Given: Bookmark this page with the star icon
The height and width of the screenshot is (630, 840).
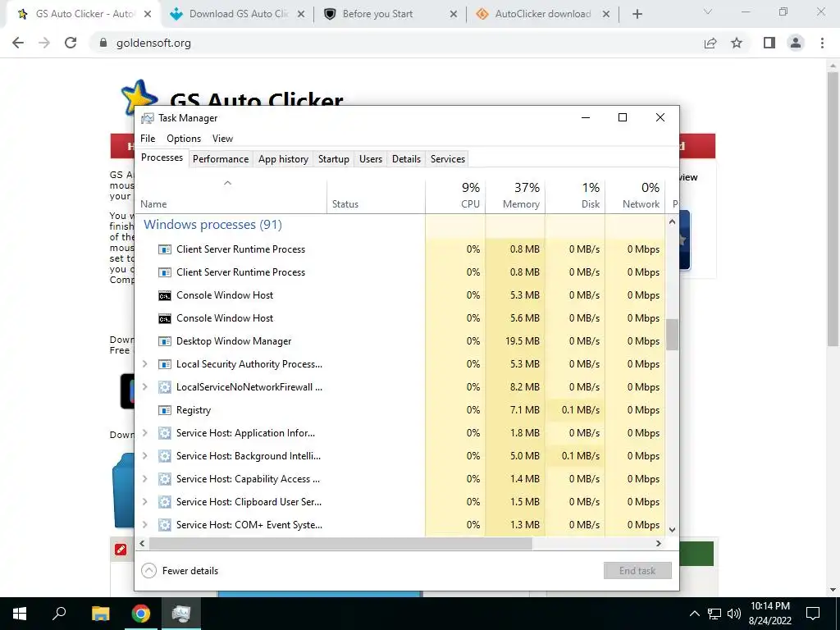Looking at the screenshot, I should click(737, 43).
